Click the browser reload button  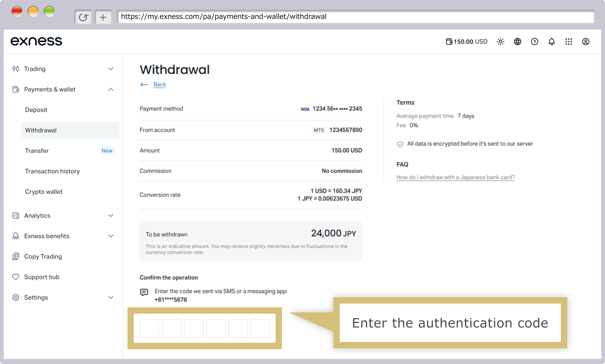[x=83, y=17]
